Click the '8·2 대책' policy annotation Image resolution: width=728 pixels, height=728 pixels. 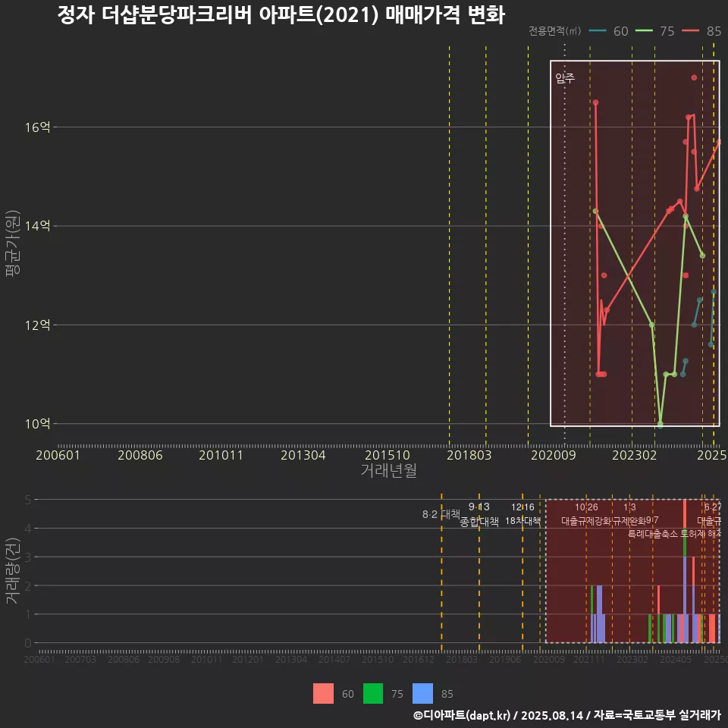pyautogui.click(x=441, y=514)
